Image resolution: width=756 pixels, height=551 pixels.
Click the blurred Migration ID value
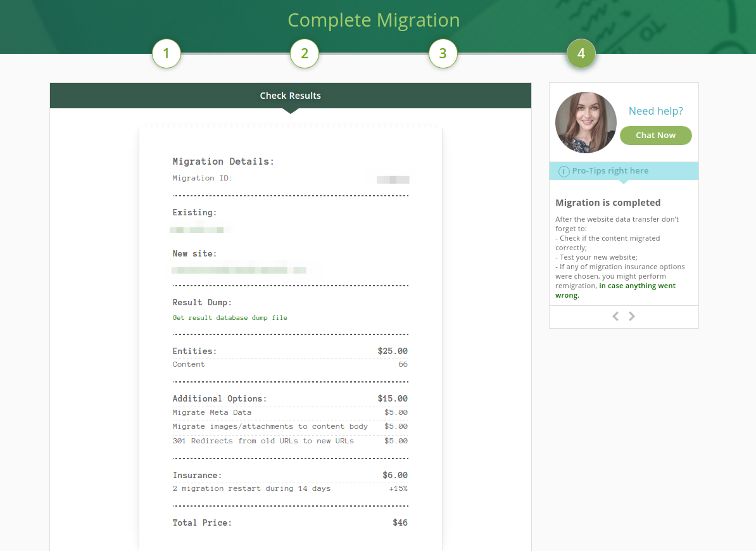[393, 180]
